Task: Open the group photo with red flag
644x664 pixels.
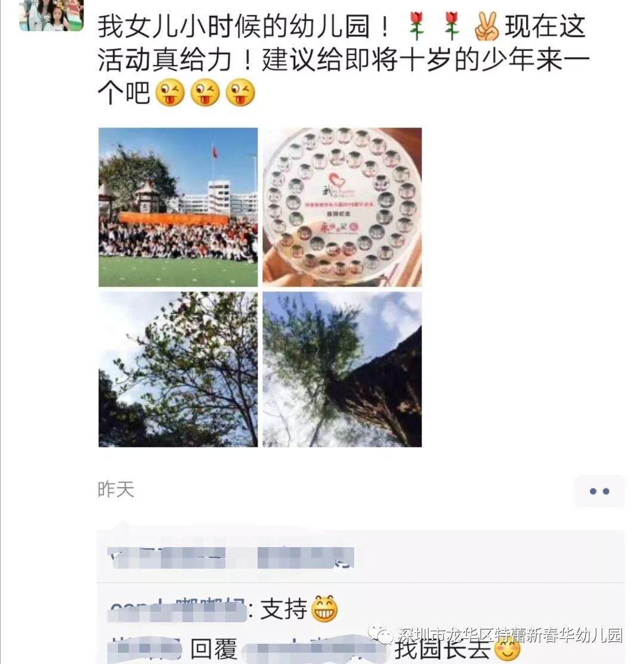Action: coord(178,207)
